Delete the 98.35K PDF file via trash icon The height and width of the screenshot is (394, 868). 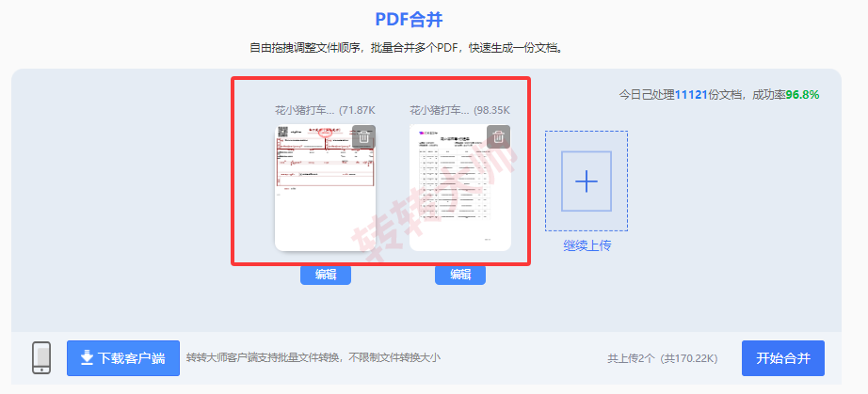coord(498,136)
